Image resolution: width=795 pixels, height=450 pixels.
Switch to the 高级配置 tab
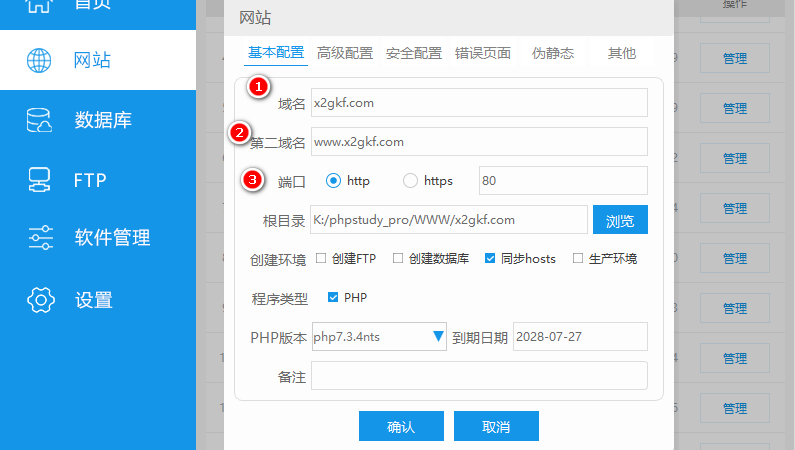(345, 53)
